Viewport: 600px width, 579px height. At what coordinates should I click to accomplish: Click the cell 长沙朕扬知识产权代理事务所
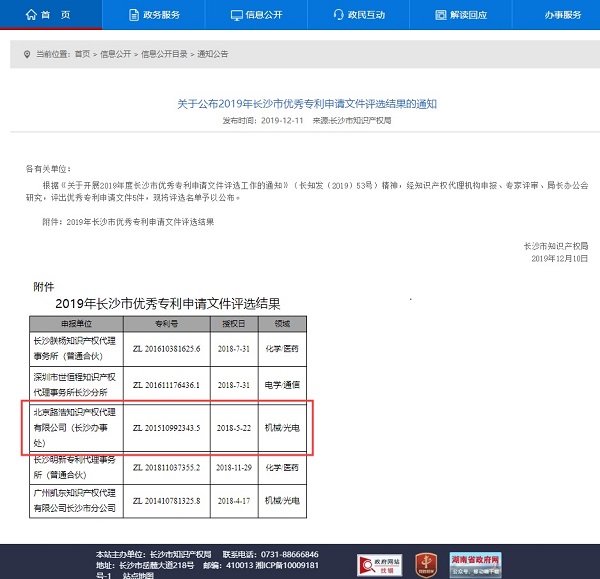[x=75, y=349]
